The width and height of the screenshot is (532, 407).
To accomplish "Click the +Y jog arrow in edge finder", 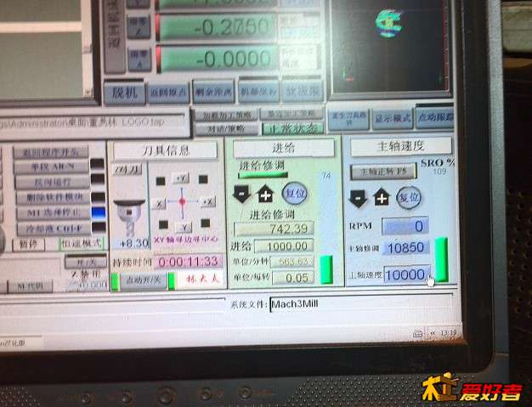I will point(181,178).
